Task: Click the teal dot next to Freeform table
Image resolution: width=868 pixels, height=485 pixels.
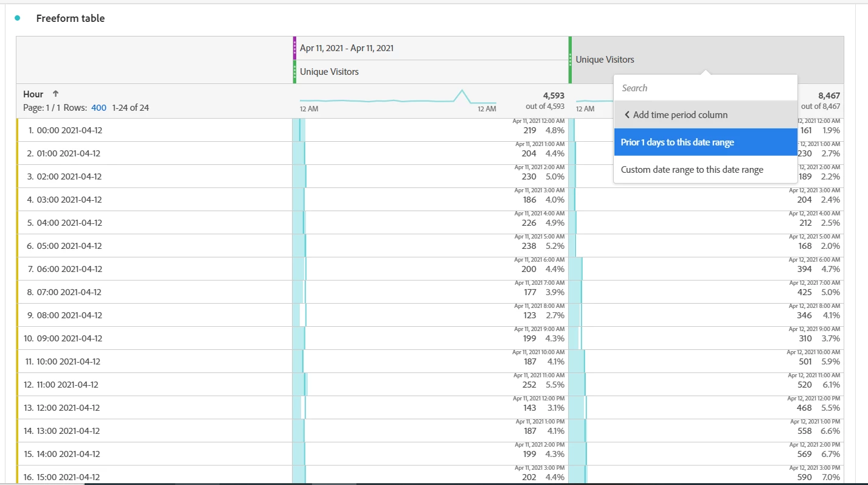Action: [x=18, y=18]
